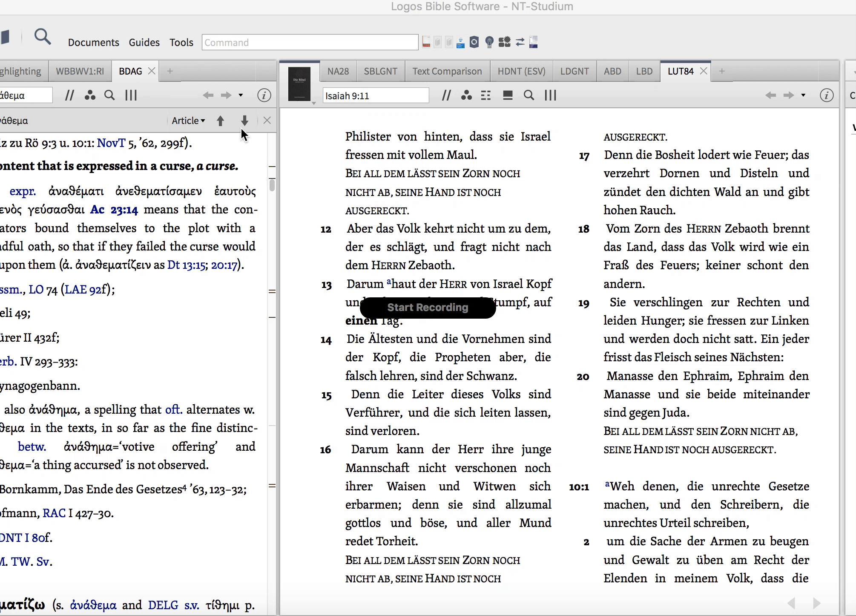The image size is (856, 616).
Task: Change column layout in LUT84 panel
Action: coord(551,95)
